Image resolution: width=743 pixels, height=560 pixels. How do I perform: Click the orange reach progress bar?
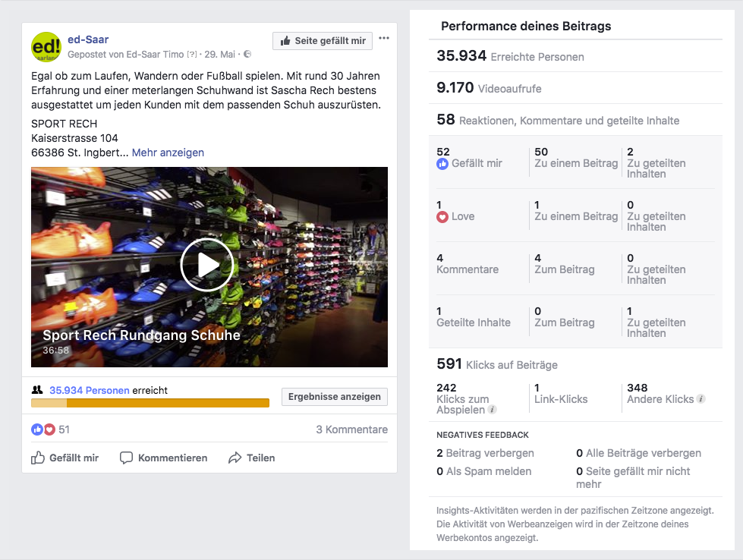pyautogui.click(x=150, y=403)
